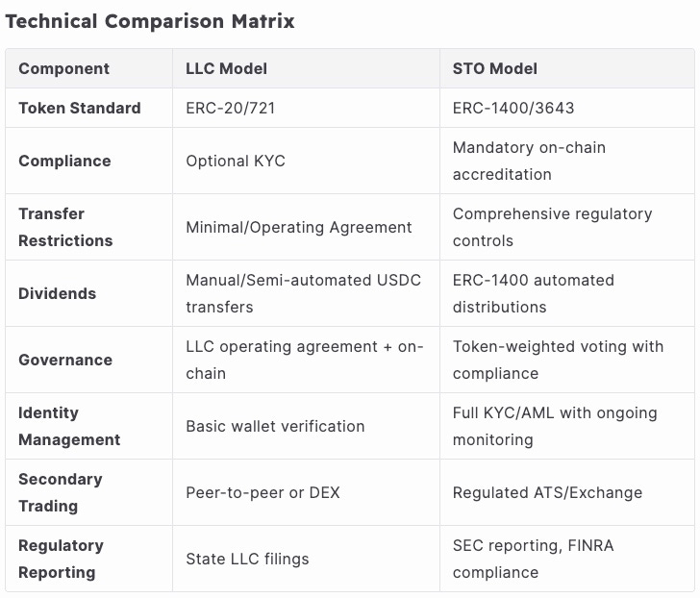Select the Dividends row label
Viewport: 700px width, 598px height.
(57, 293)
